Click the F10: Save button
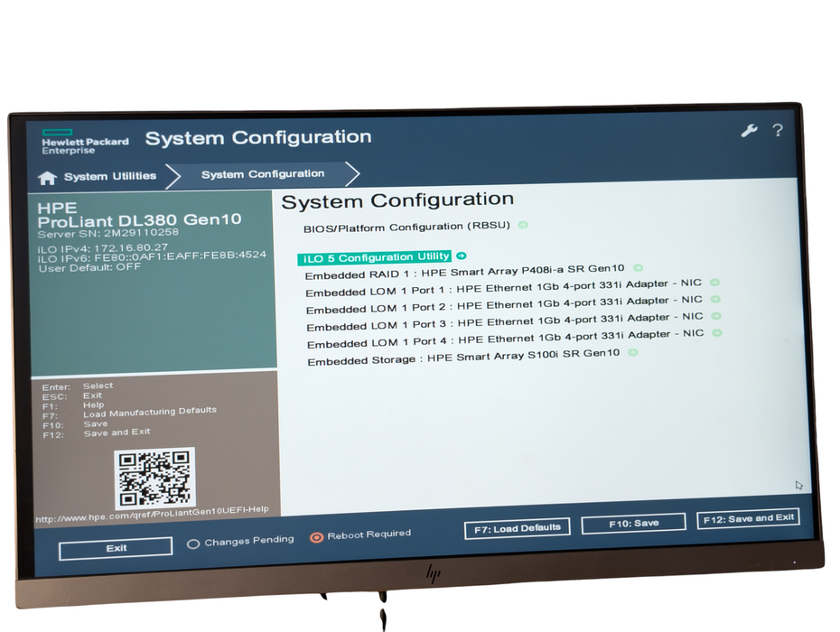 [633, 524]
